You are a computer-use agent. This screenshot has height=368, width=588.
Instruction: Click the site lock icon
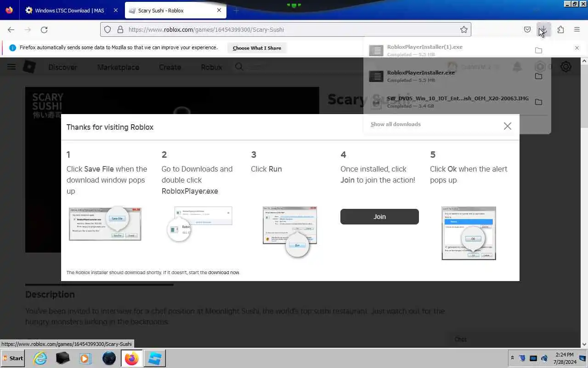click(x=120, y=29)
